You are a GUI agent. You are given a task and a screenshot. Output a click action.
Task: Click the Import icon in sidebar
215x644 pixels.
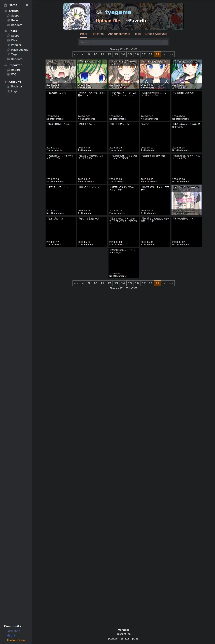pos(9,70)
